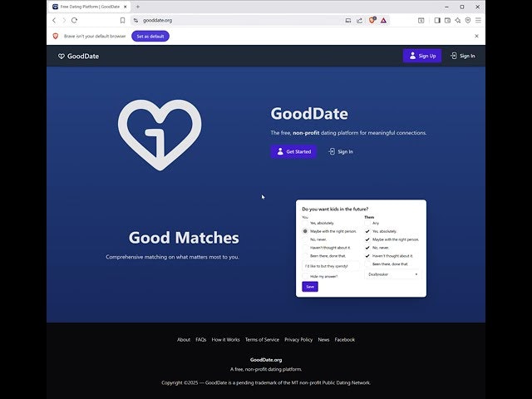Screen dimensions: 532x399
Task: Bookmark this page with bookmark icon
Action: [x=122, y=20]
